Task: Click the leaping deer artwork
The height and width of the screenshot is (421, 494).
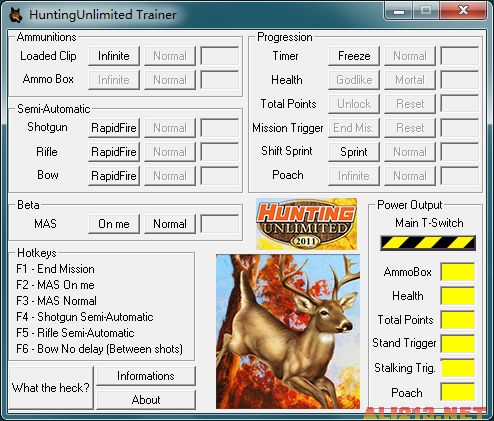Action: (x=288, y=332)
